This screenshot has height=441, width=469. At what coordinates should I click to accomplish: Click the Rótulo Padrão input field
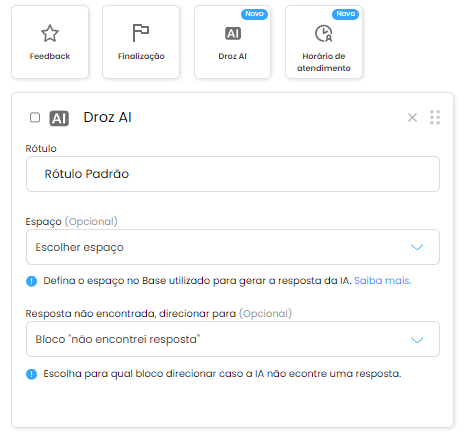click(x=233, y=174)
